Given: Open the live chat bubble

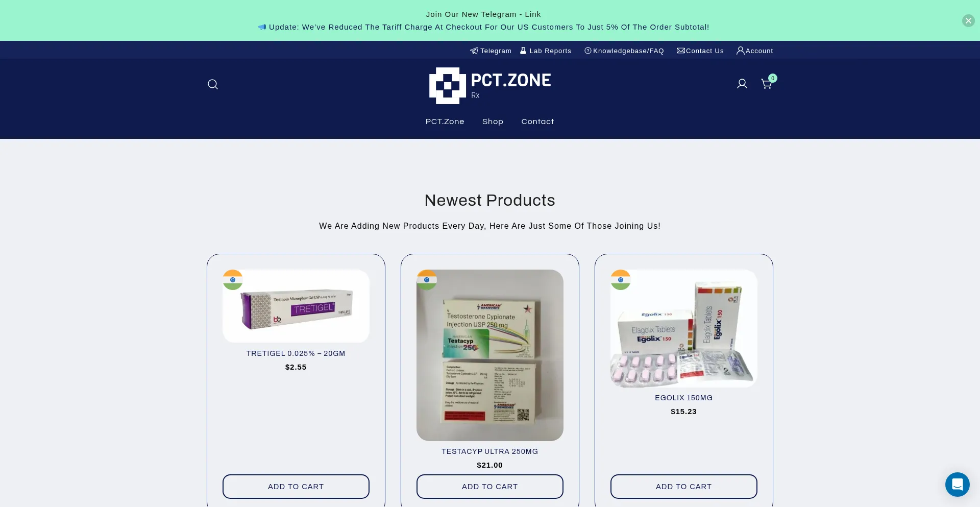Looking at the screenshot, I should click(x=957, y=484).
